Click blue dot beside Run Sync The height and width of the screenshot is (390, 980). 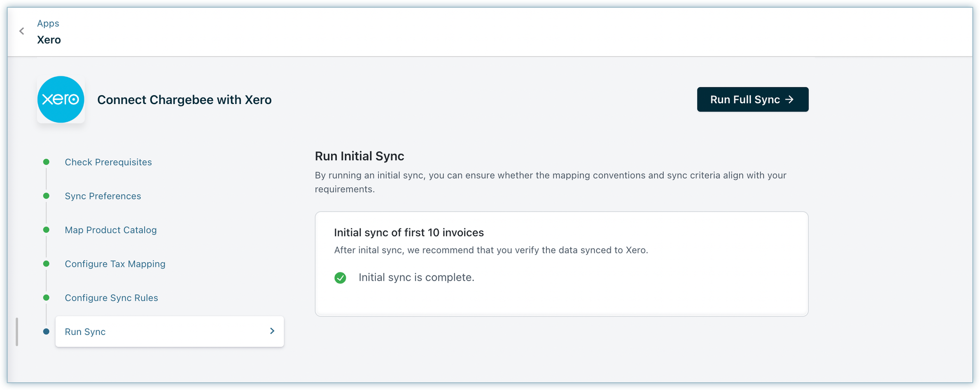(x=46, y=332)
